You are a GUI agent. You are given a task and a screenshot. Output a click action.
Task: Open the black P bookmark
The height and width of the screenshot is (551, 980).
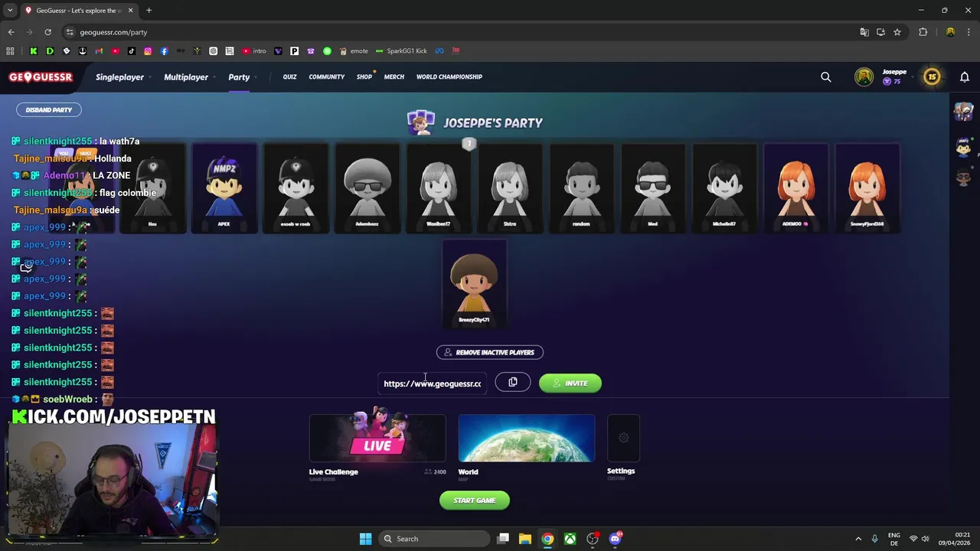tap(294, 51)
